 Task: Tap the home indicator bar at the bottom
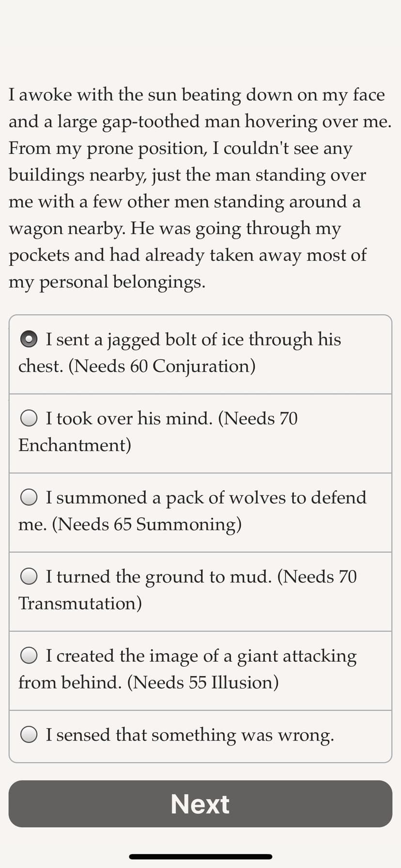point(200,856)
